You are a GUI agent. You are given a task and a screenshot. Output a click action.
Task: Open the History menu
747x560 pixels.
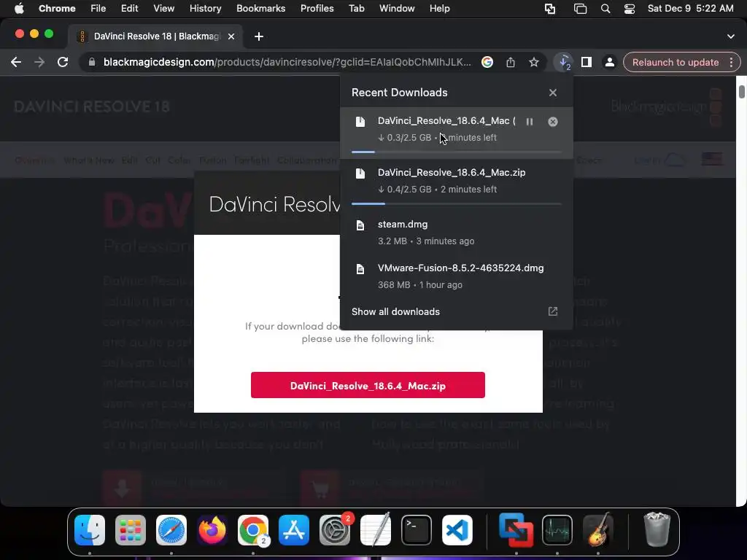tap(205, 9)
